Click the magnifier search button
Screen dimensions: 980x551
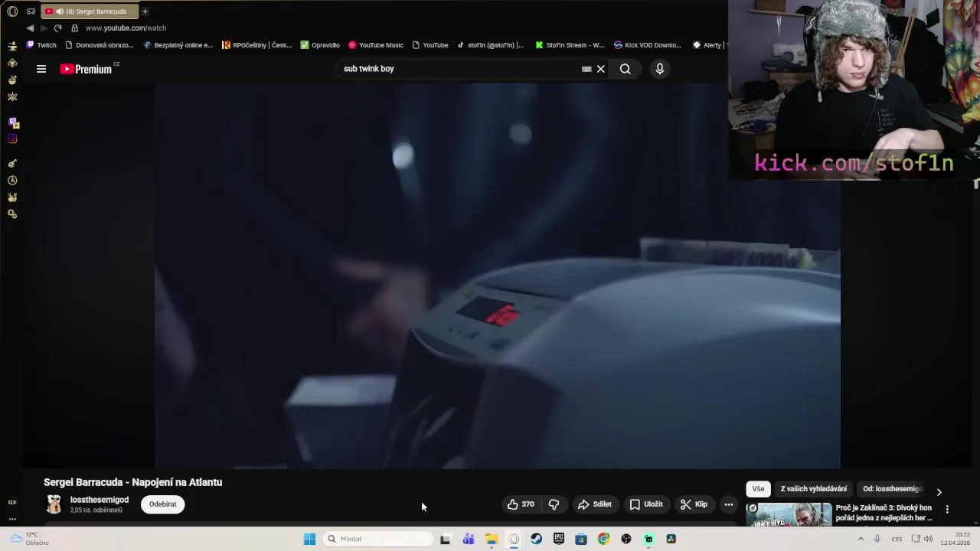[626, 69]
